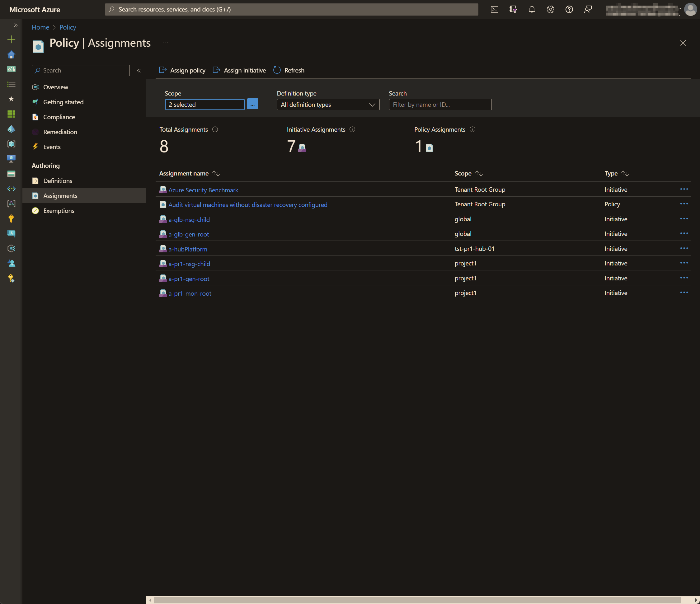This screenshot has width=700, height=604.
Task: Click the Favorites star icon in sidebar
Action: coord(11,99)
